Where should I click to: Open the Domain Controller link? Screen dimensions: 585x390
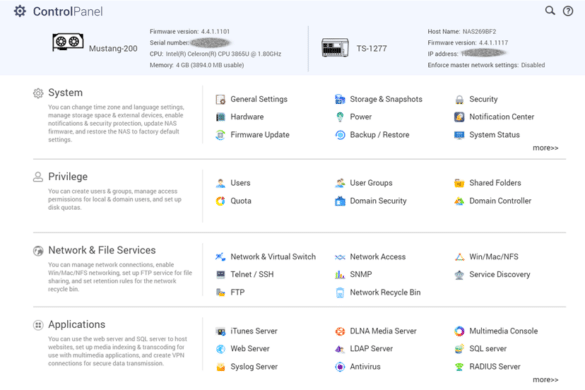[500, 201]
